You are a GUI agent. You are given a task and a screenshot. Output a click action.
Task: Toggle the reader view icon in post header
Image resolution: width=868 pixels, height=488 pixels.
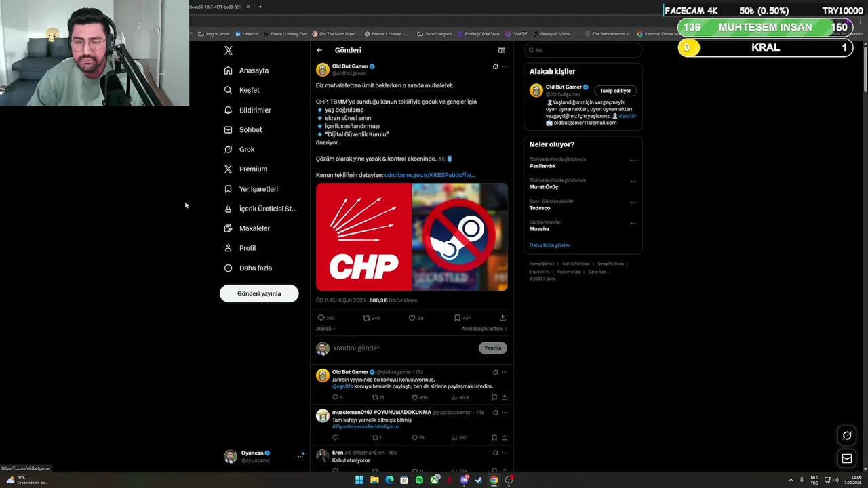[502, 50]
